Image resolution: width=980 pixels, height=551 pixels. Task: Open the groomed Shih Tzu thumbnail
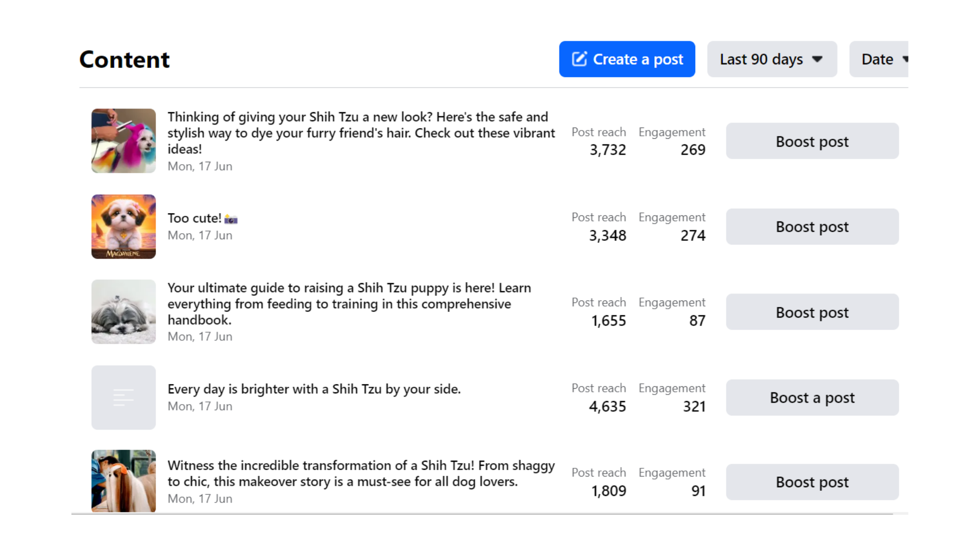click(x=124, y=481)
